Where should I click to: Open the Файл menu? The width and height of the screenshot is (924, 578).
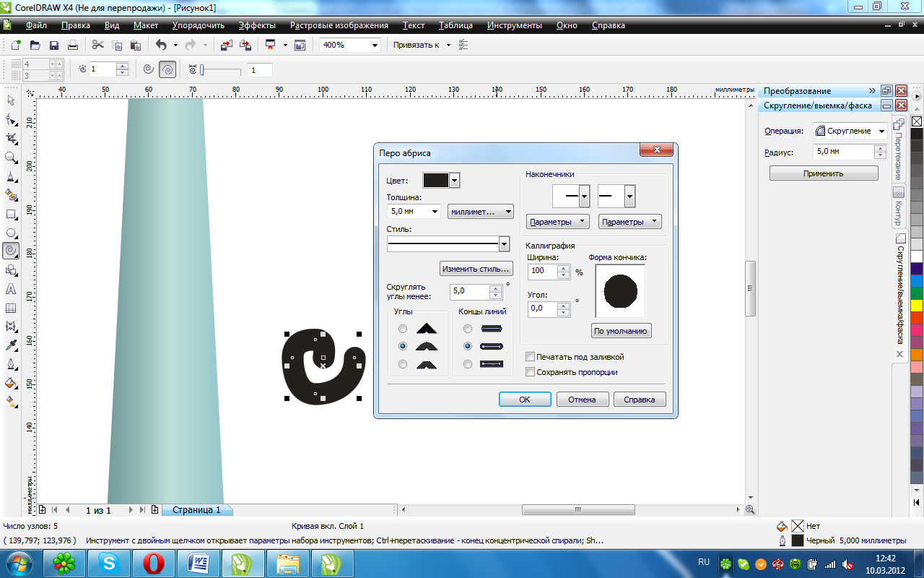point(36,25)
